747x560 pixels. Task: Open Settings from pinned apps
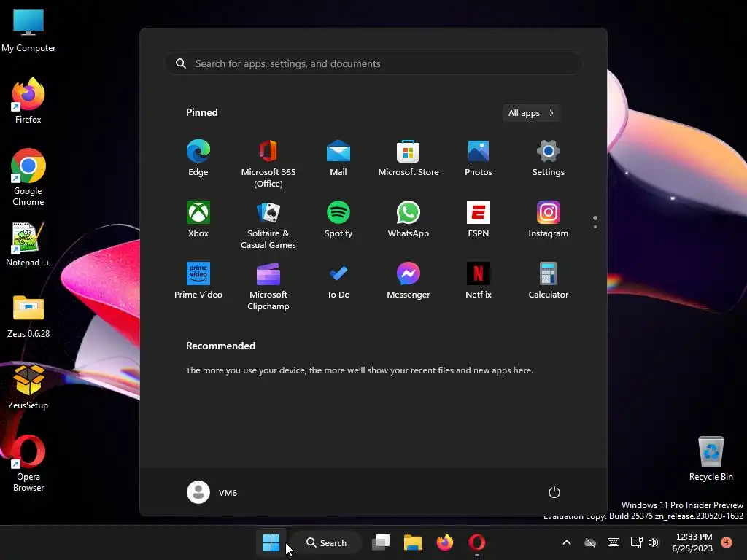(549, 158)
